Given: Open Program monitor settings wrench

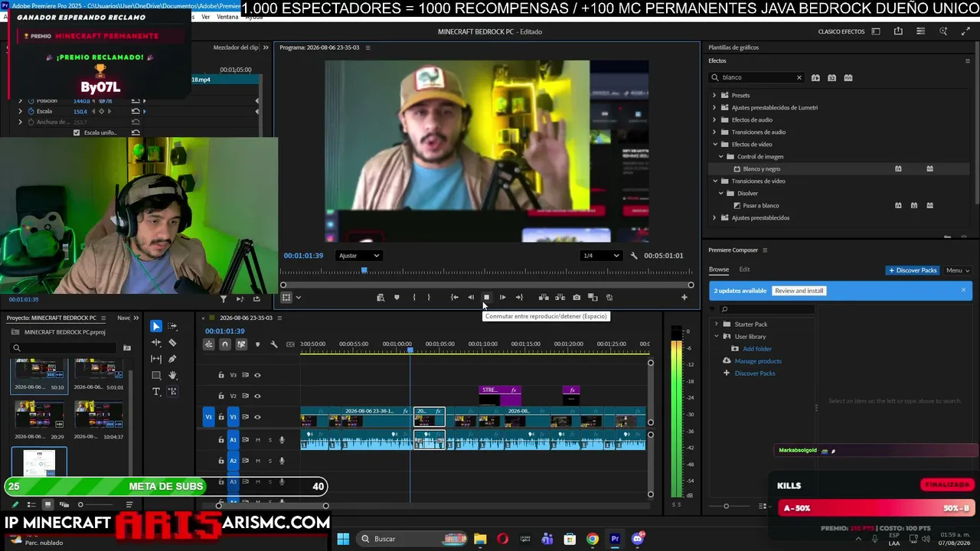Looking at the screenshot, I should point(634,256).
